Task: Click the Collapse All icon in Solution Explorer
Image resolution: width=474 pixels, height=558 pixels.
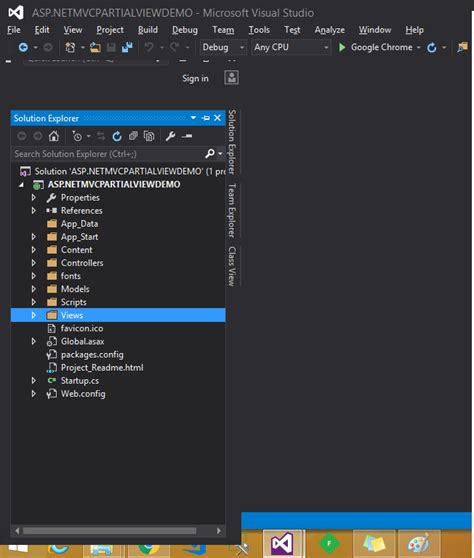Action: coord(133,136)
